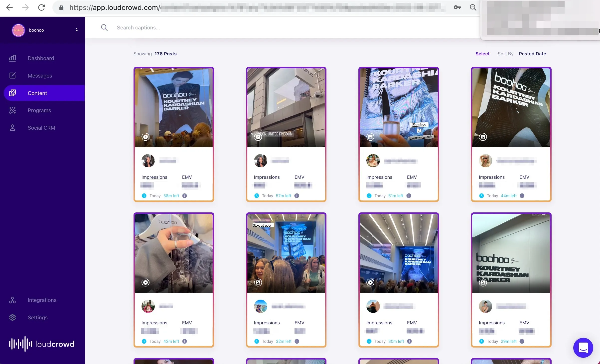Click the browser zoom magnifier icon
600x364 pixels.
pyautogui.click(x=473, y=7)
